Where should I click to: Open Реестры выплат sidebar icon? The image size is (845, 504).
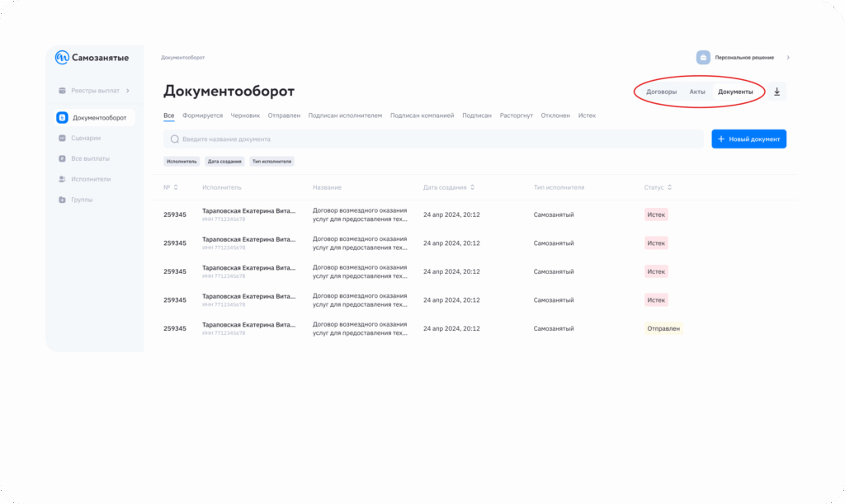(62, 90)
